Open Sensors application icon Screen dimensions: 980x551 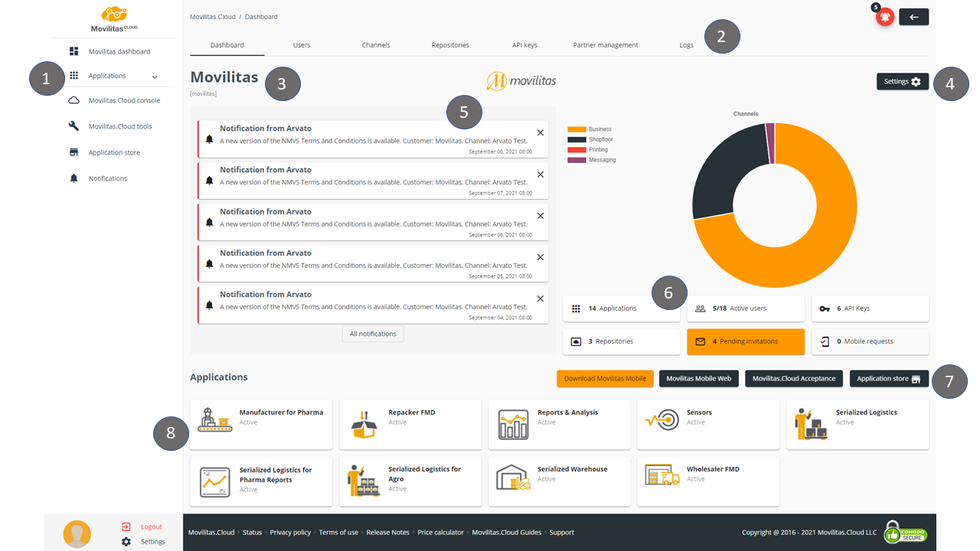pyautogui.click(x=662, y=420)
